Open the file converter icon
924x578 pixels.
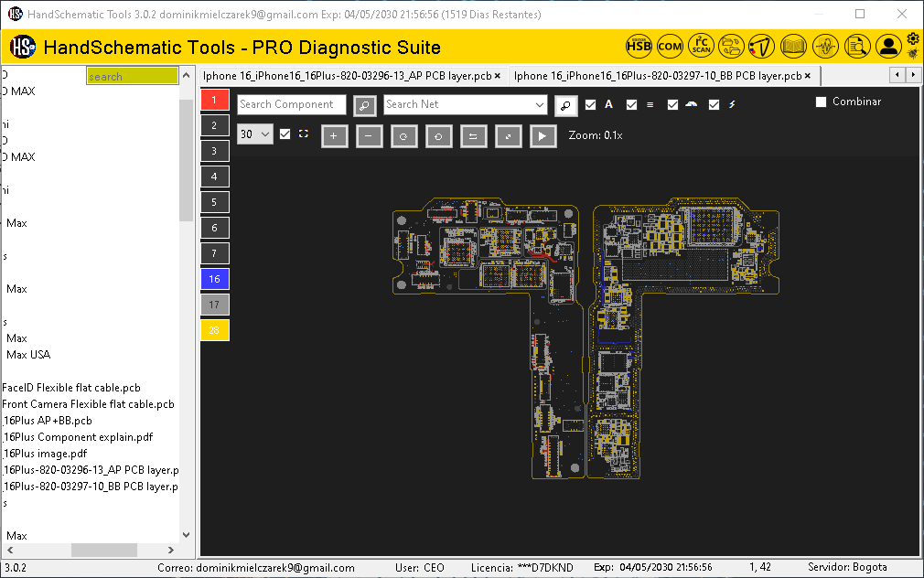point(732,46)
